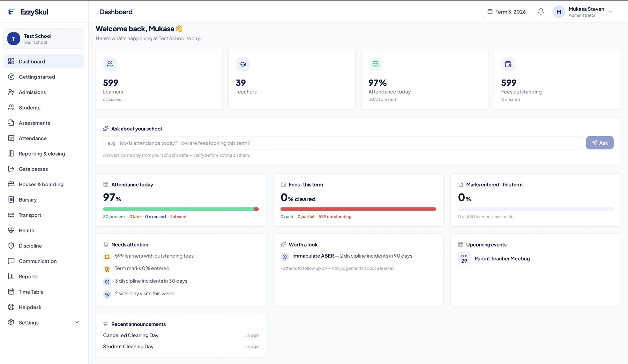Click the fees cleared red progress bar
The width and height of the screenshot is (628, 364).
click(x=358, y=209)
